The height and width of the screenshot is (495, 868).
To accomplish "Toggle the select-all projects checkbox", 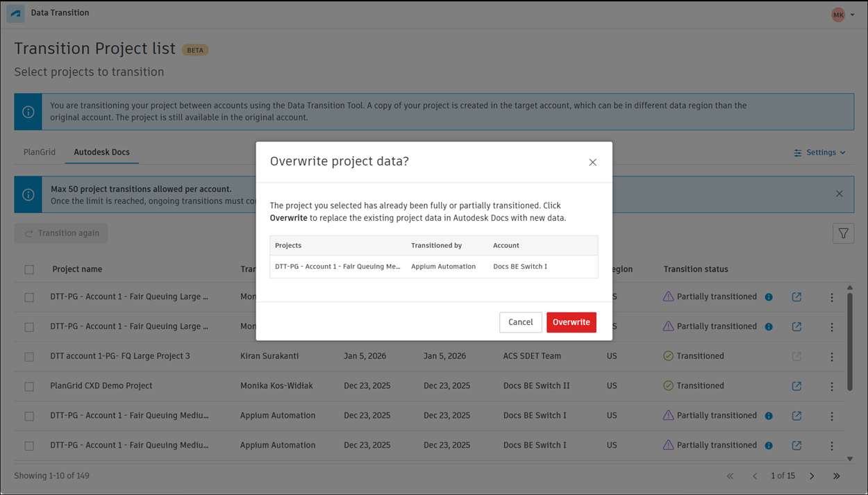I will click(x=29, y=269).
